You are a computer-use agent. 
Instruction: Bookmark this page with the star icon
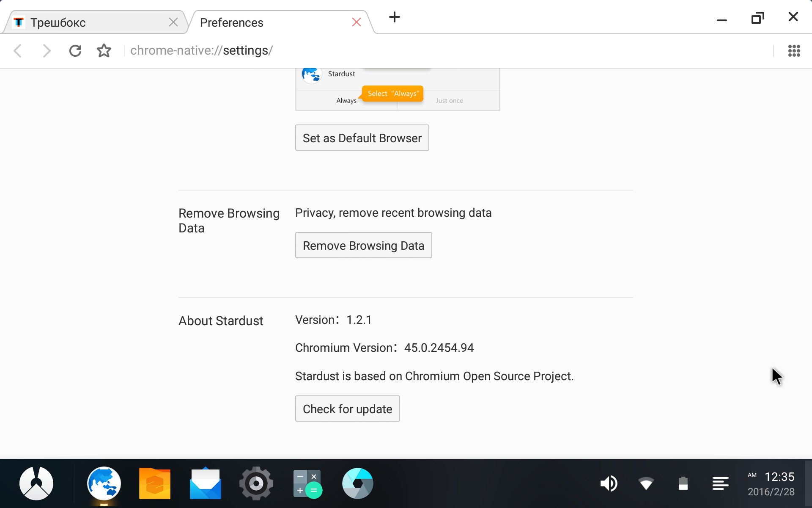click(104, 51)
